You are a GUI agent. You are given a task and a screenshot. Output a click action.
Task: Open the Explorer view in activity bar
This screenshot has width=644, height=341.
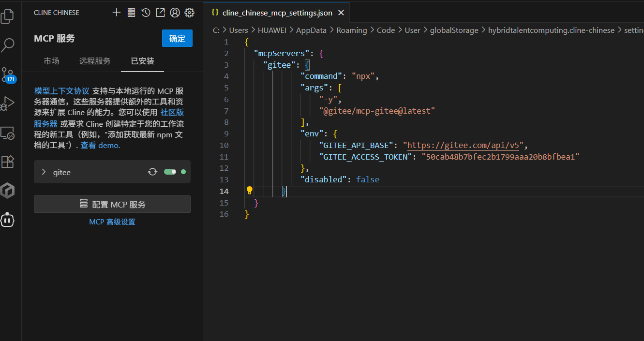pyautogui.click(x=8, y=15)
